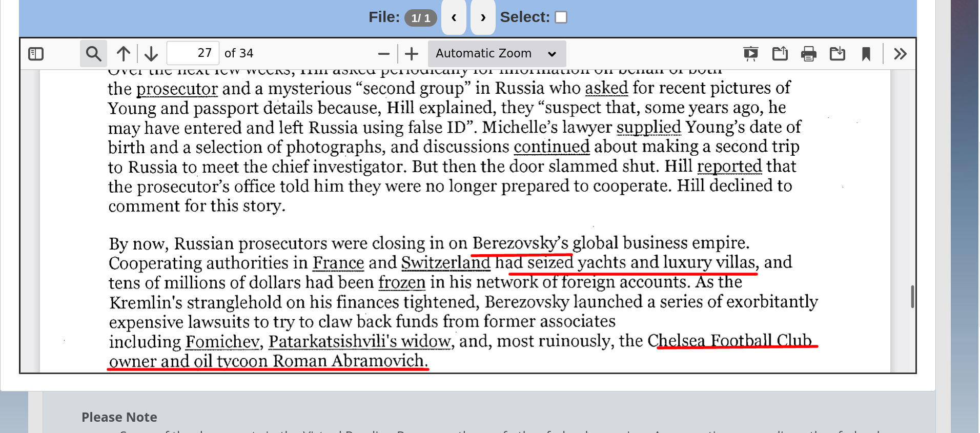The image size is (980, 433).
Task: Zoom out of the document
Action: (384, 53)
